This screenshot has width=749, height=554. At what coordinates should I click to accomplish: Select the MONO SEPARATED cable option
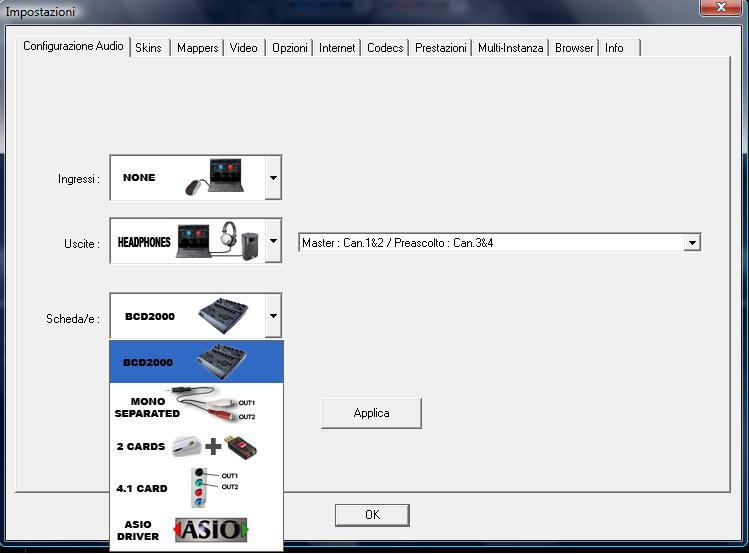(196, 404)
